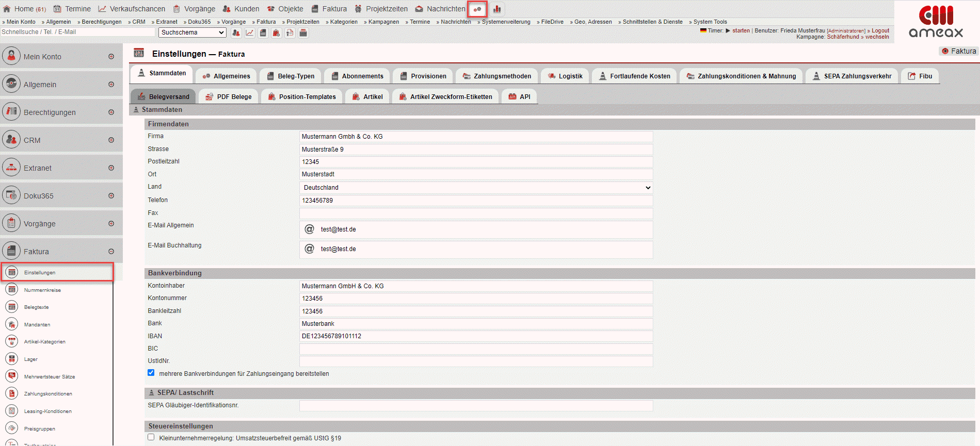The image size is (980, 446).
Task: Uncheck mehrere Bankverbindungen checkbox
Action: tap(151, 373)
